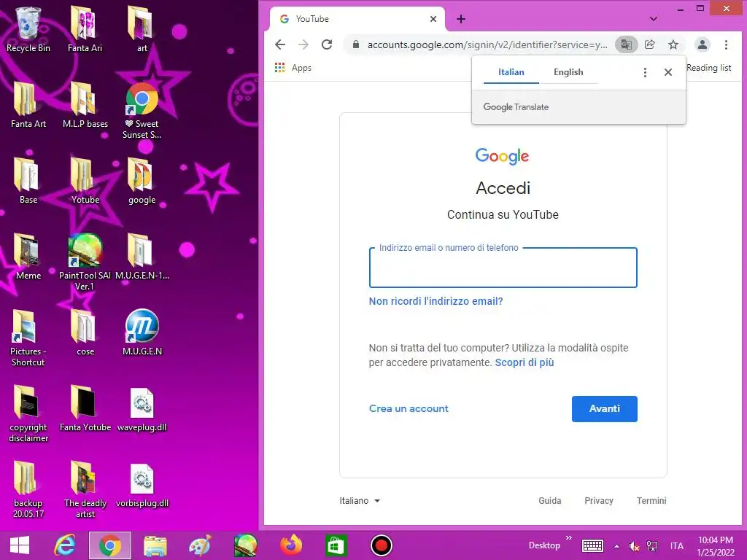Viewport: 747px width, 560px height.
Task: Select the PaintTool SAI Ver.1 shortcut
Action: pos(85,262)
